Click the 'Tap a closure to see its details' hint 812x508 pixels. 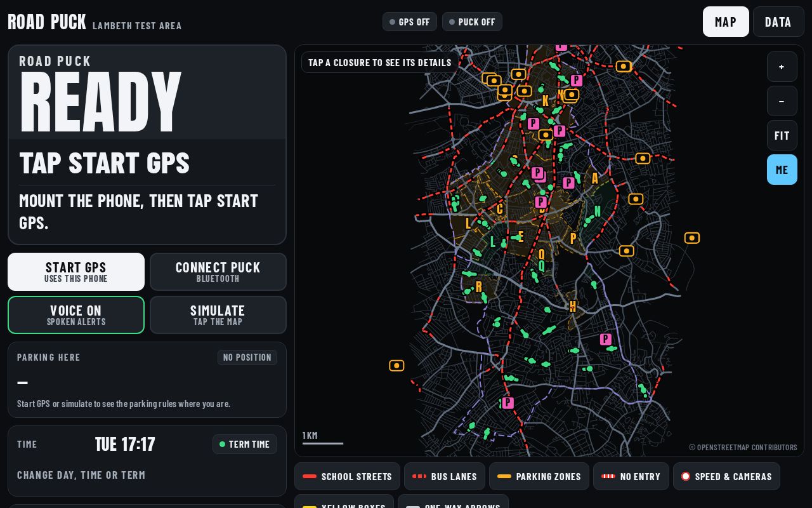click(x=380, y=62)
